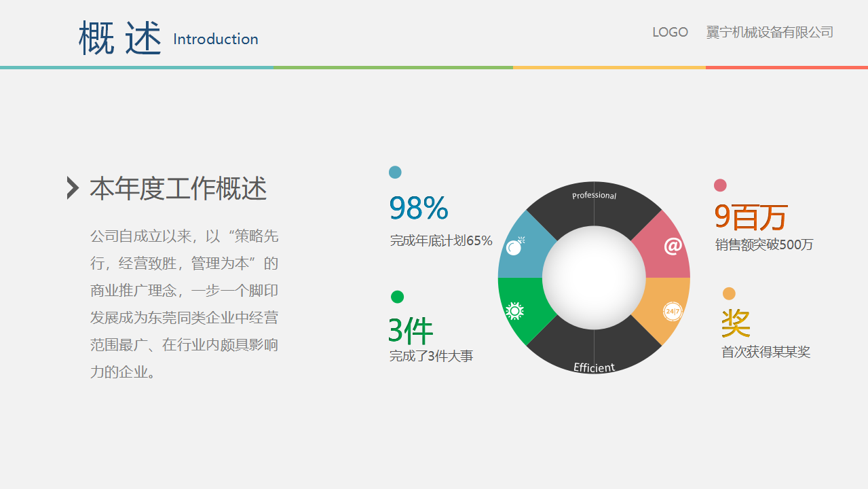Screen dimensions: 868x489
Task: Click the pink dot above 9百万
Action: click(720, 185)
